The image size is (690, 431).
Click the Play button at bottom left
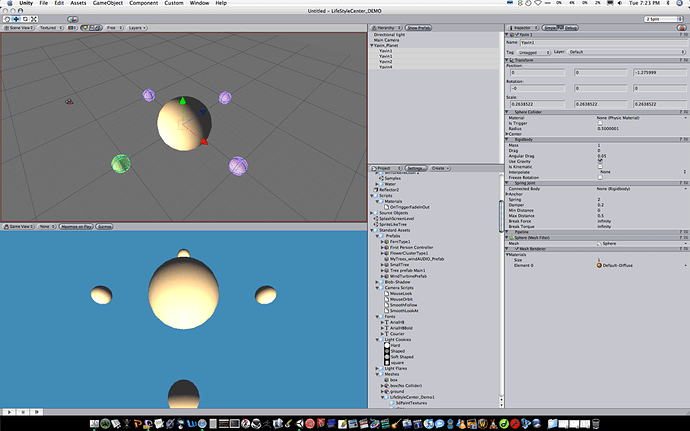(x=9, y=411)
